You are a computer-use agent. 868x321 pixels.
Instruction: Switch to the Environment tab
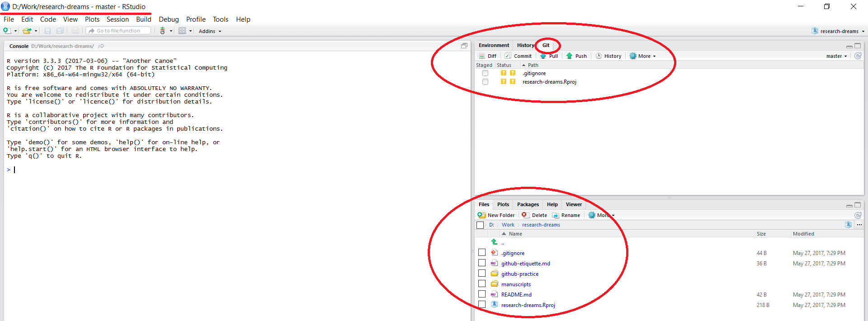click(x=494, y=45)
